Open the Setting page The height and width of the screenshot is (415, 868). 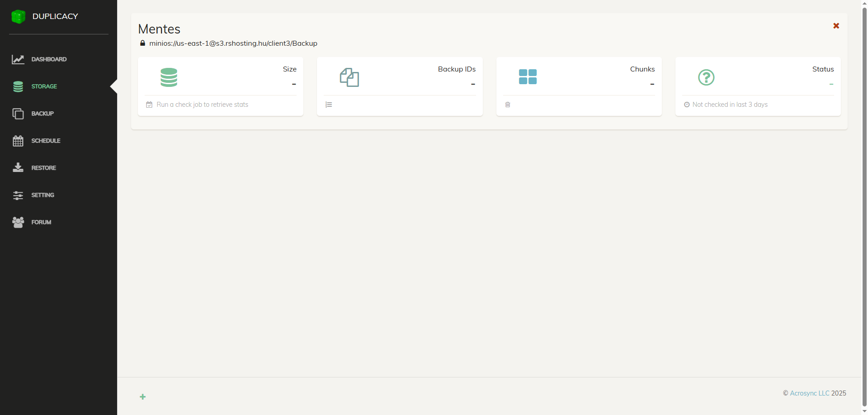(42, 195)
